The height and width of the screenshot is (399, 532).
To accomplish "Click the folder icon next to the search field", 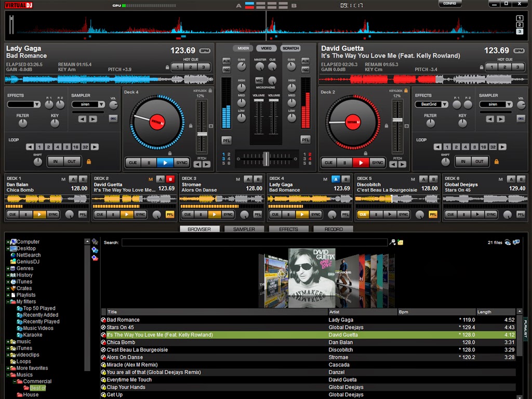I will (x=401, y=242).
